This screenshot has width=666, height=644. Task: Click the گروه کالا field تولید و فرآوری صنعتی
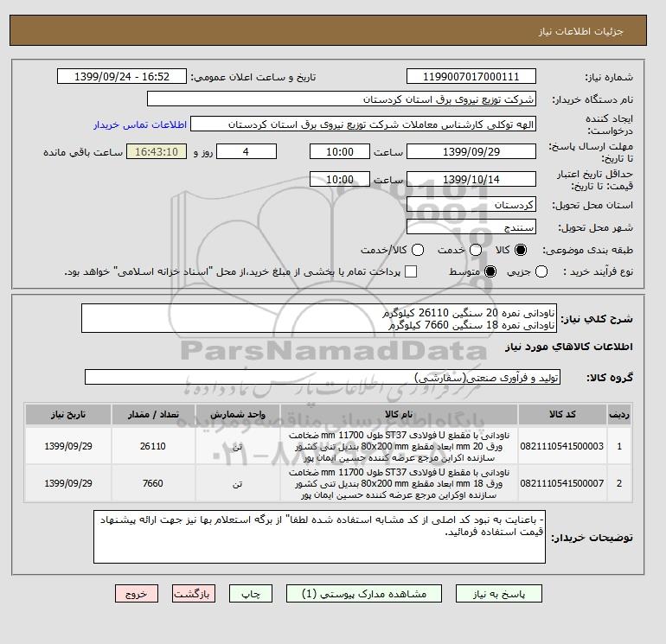coord(323,377)
